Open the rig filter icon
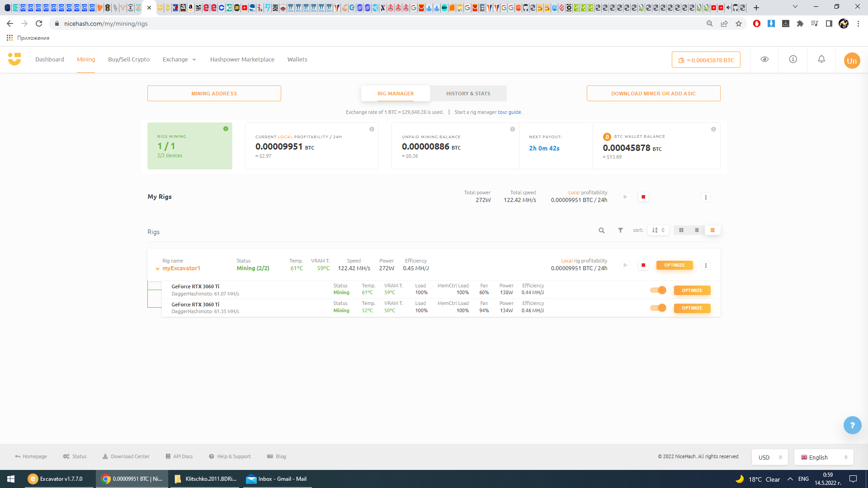 coord(620,230)
